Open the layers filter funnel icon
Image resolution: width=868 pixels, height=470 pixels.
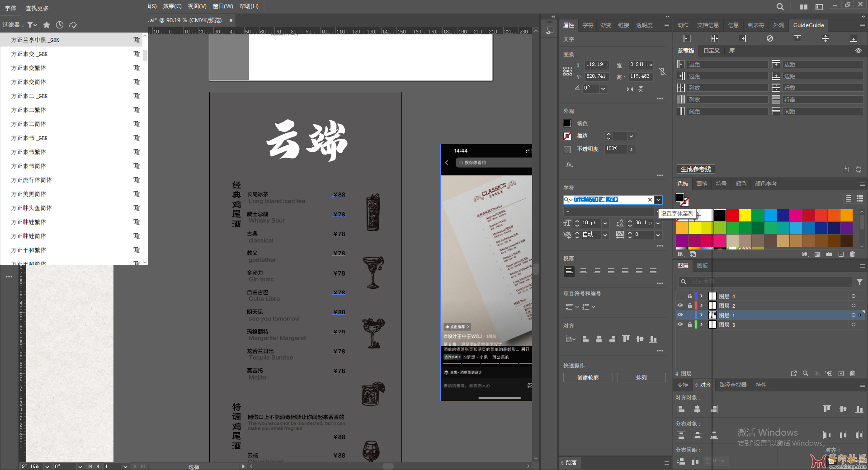[x=859, y=282]
